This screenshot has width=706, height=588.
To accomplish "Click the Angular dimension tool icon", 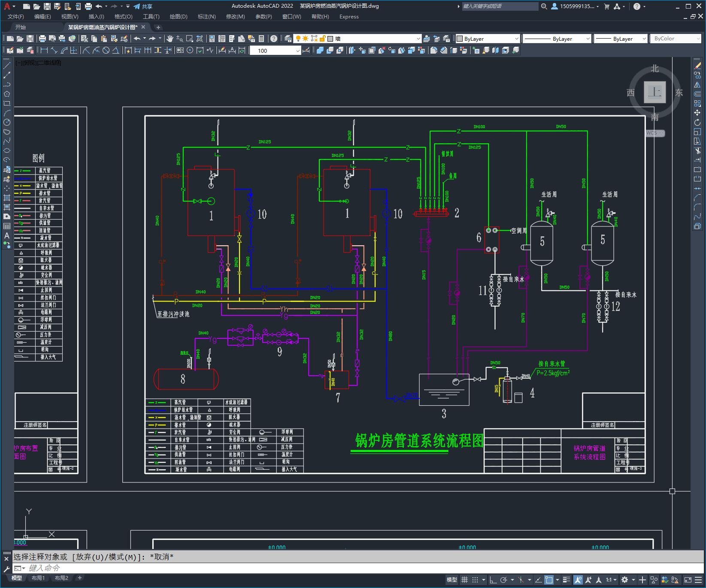I will tap(116, 51).
